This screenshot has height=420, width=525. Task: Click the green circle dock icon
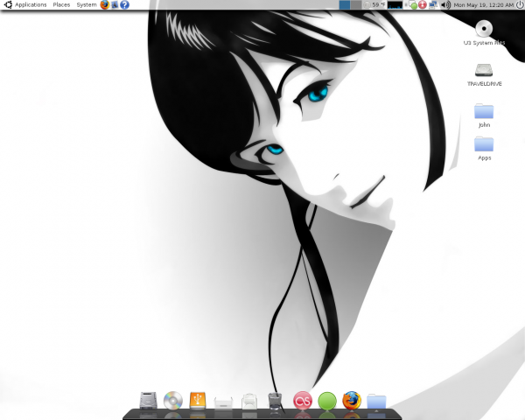point(326,401)
